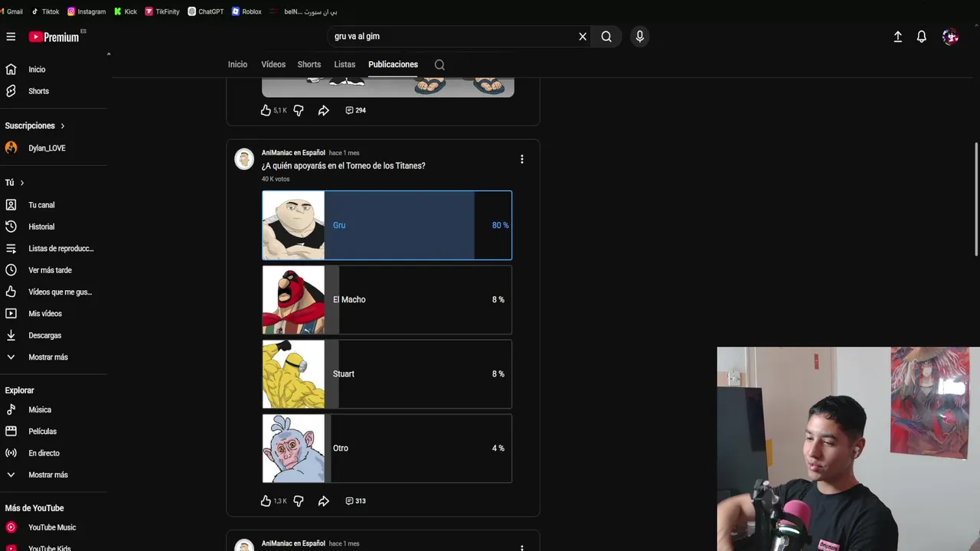This screenshot has width=980, height=551.
Task: Dislike the post with 294 comments
Action: [299, 110]
